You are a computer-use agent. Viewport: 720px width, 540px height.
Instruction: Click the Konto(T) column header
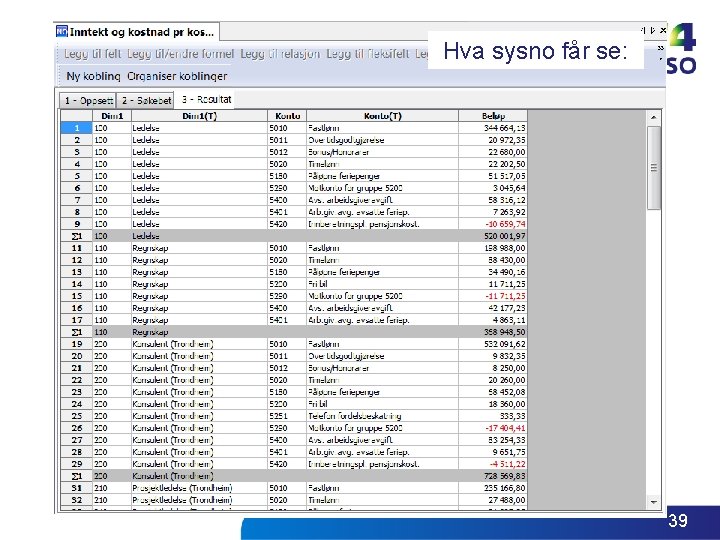[382, 116]
